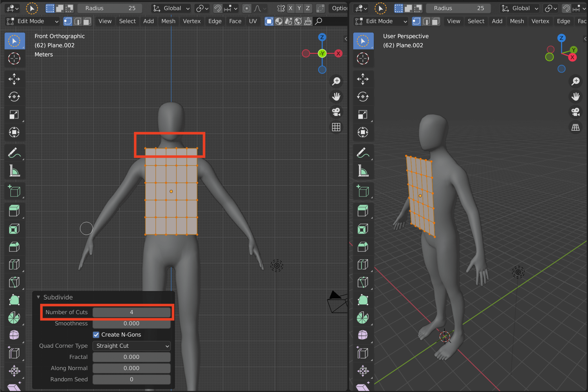Select the Inset Faces tool
The image size is (588, 392).
coord(15,229)
